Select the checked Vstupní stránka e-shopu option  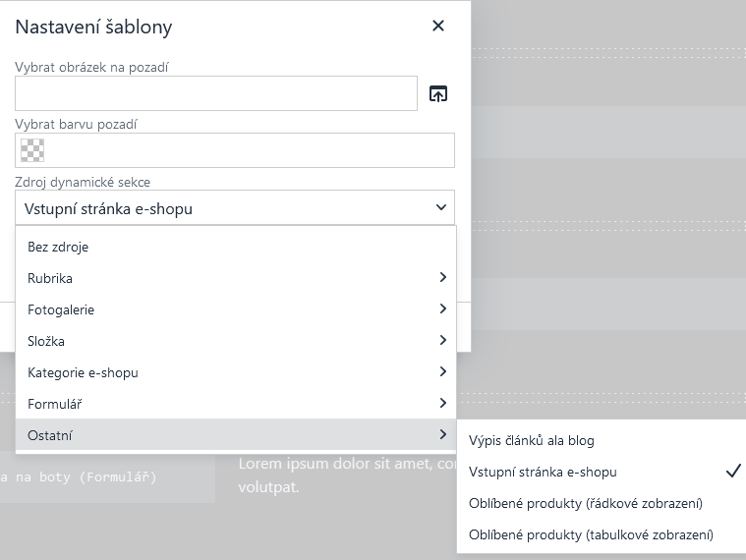[543, 472]
